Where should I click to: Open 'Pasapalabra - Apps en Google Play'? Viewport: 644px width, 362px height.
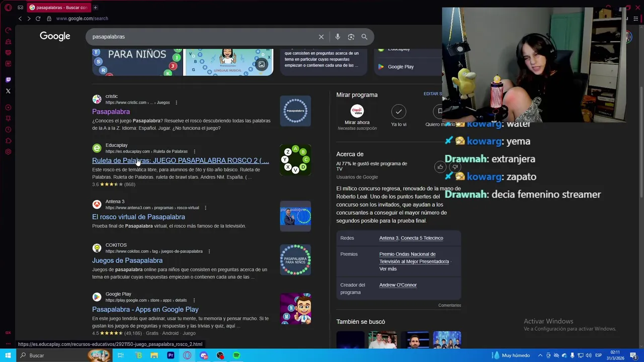click(145, 309)
